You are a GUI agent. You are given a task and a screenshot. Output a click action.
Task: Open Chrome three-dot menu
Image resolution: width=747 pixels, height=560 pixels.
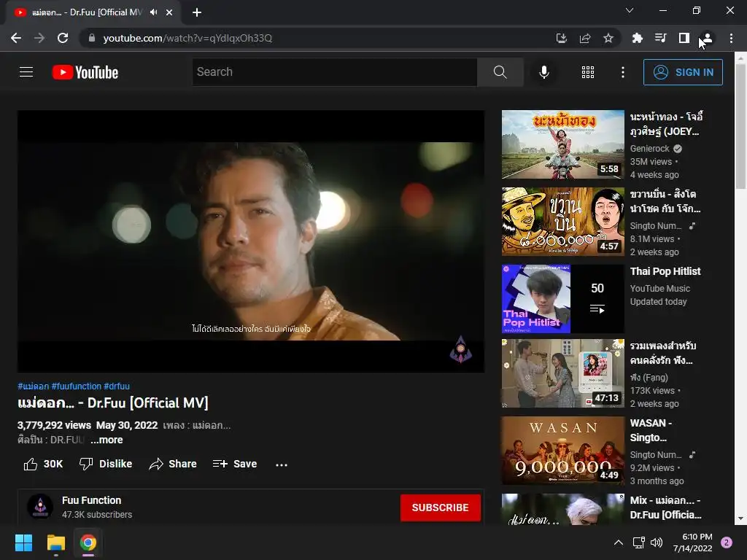731,38
